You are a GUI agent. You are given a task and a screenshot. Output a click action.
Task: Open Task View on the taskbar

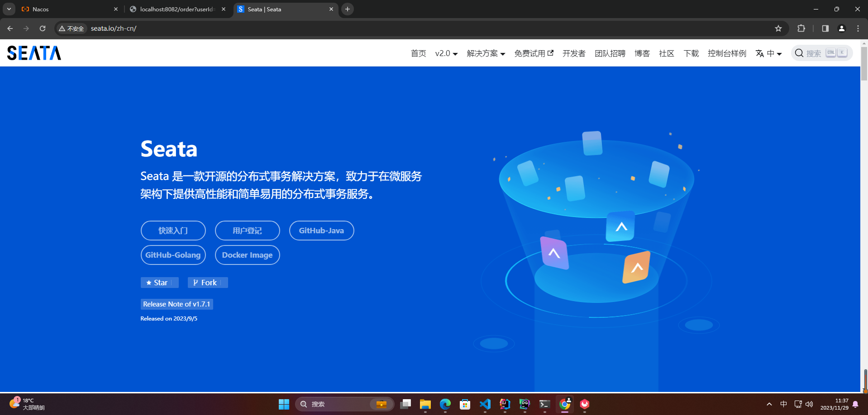[x=405, y=404]
